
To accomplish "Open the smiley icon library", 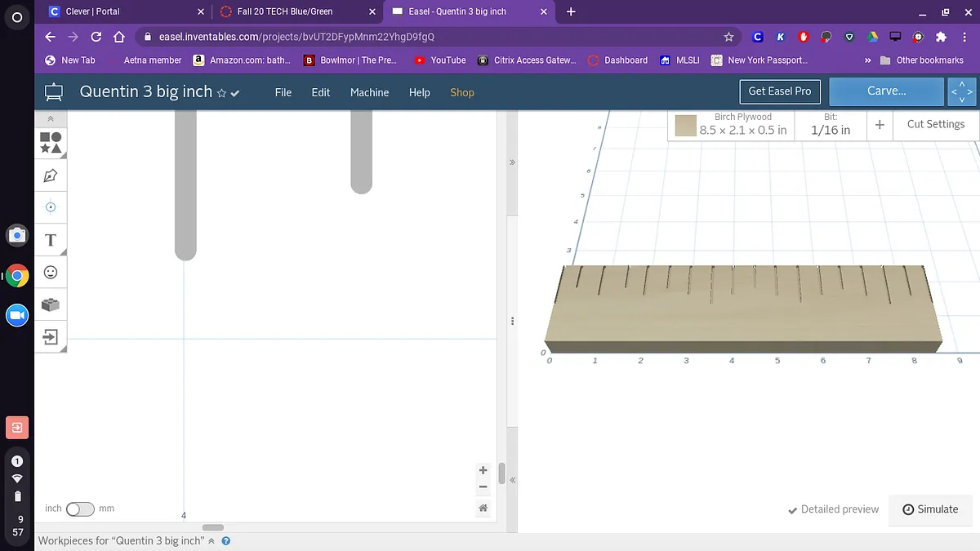I will [51, 273].
